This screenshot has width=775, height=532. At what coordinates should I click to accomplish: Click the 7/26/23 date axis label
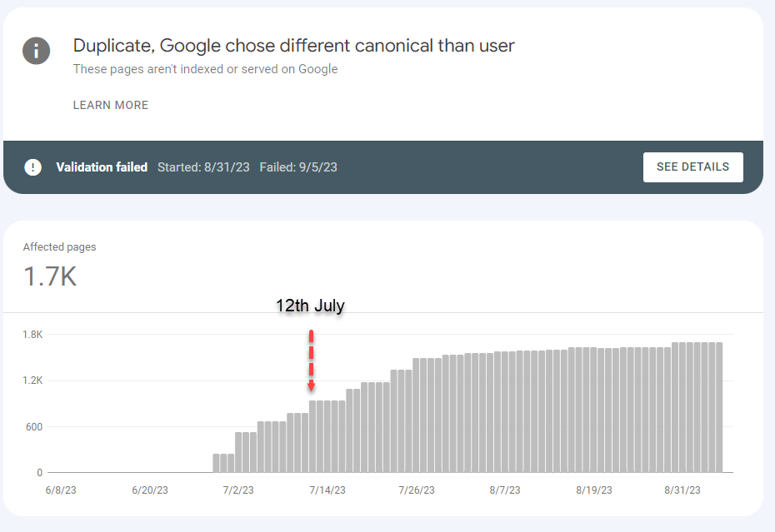point(417,490)
